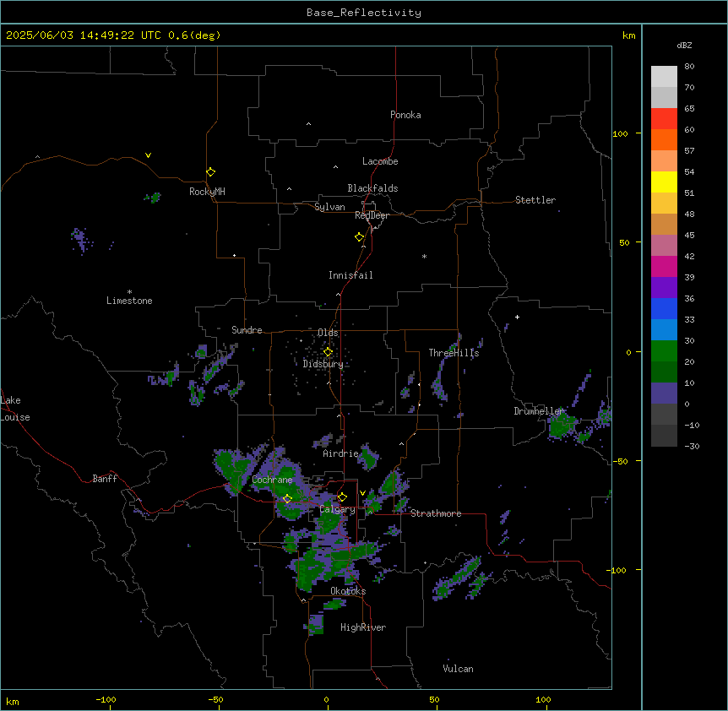Screen dimensions: 728x711
Task: Click the Strathmore city label
Action: [436, 513]
